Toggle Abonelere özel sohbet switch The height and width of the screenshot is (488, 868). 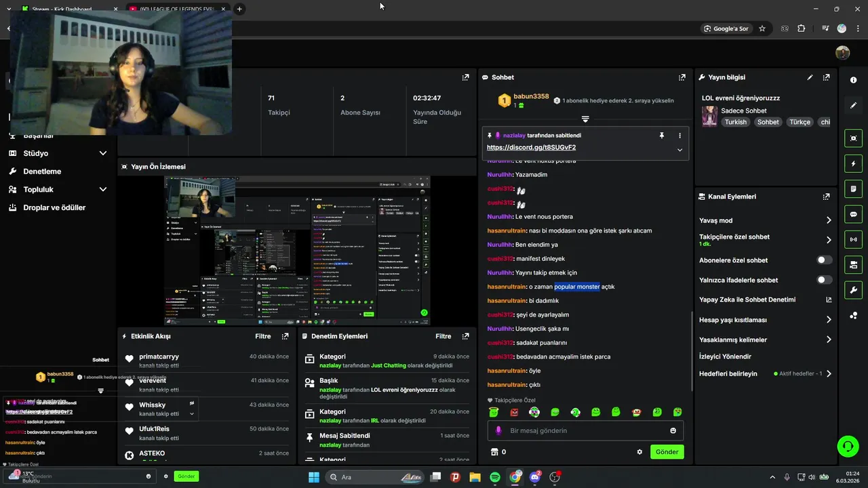point(825,260)
